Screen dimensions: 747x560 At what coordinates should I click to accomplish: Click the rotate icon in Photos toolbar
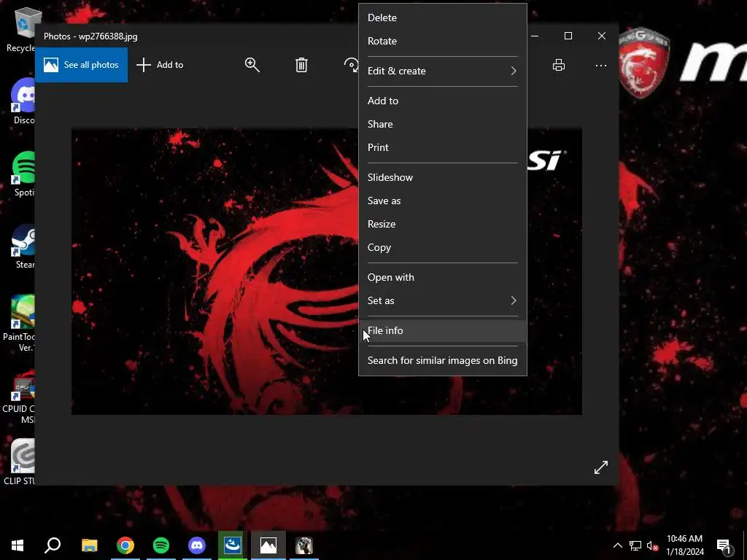click(352, 65)
